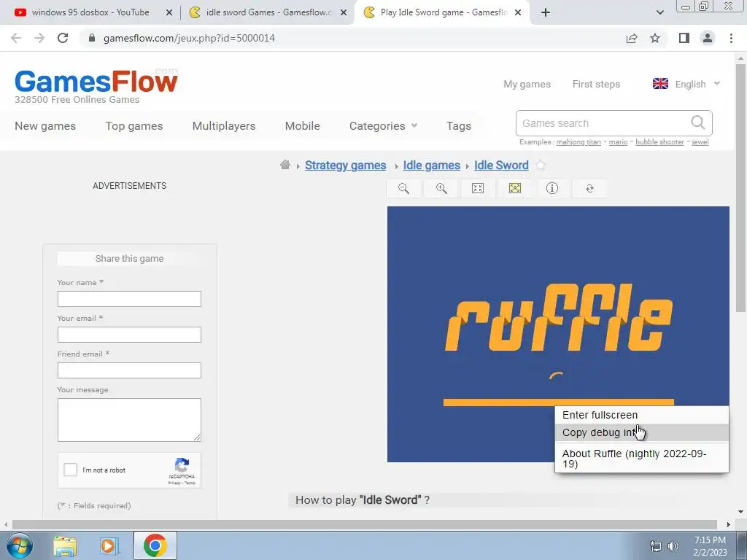The width and height of the screenshot is (747, 560).
Task: Open the Top games section
Action: coord(134,125)
